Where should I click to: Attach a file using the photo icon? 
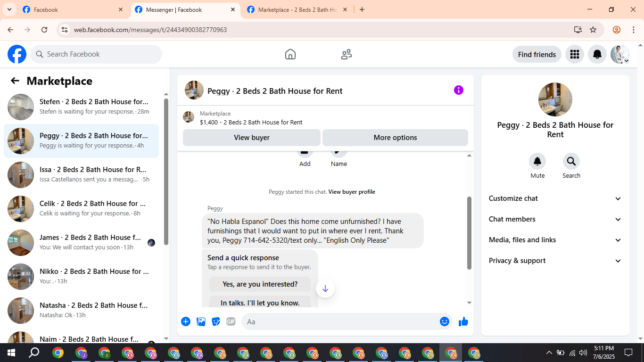[201, 321]
